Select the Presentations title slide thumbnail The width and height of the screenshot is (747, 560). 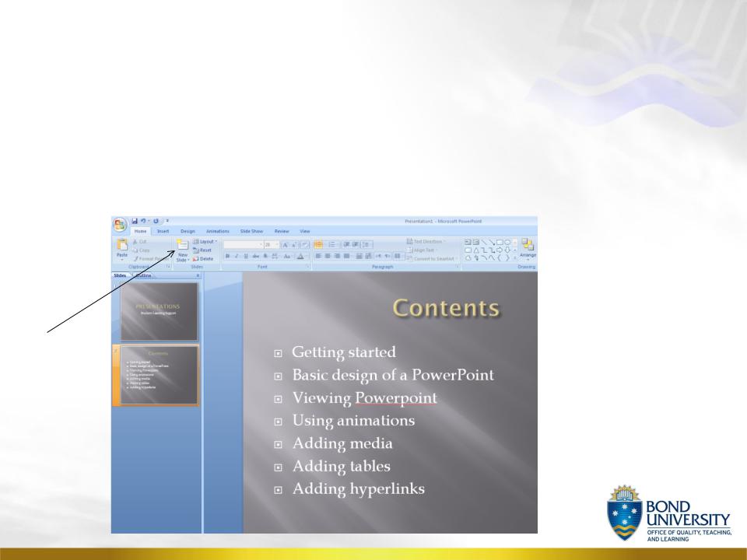(x=159, y=312)
